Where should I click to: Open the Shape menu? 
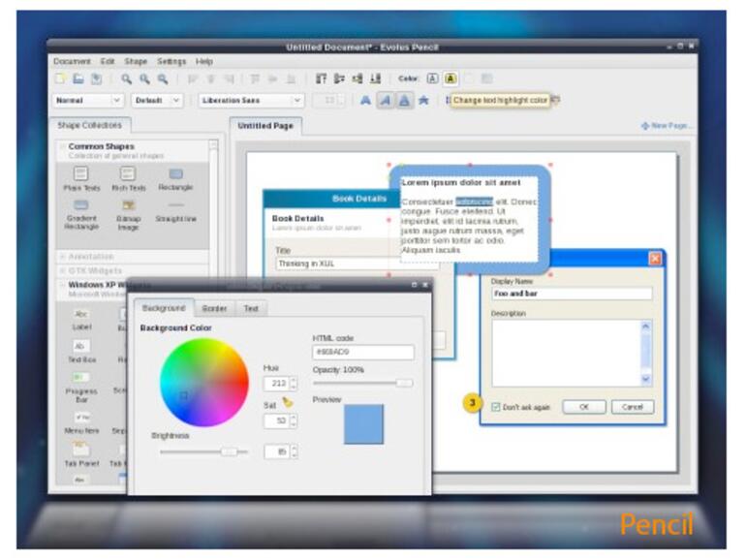pos(136,61)
